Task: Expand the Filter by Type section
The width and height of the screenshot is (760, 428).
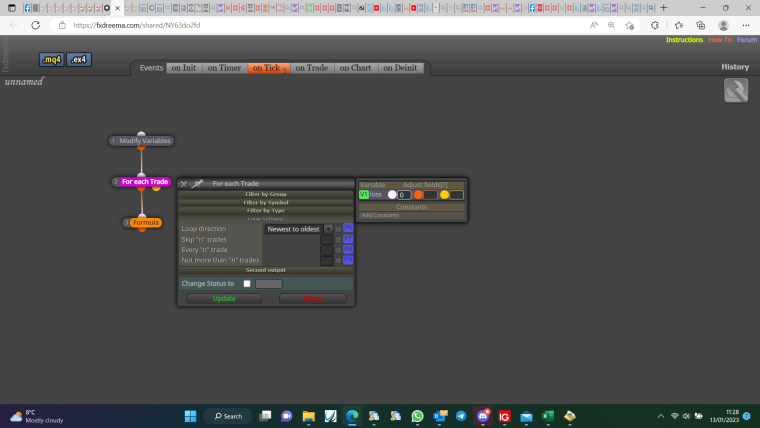Action: click(x=266, y=211)
